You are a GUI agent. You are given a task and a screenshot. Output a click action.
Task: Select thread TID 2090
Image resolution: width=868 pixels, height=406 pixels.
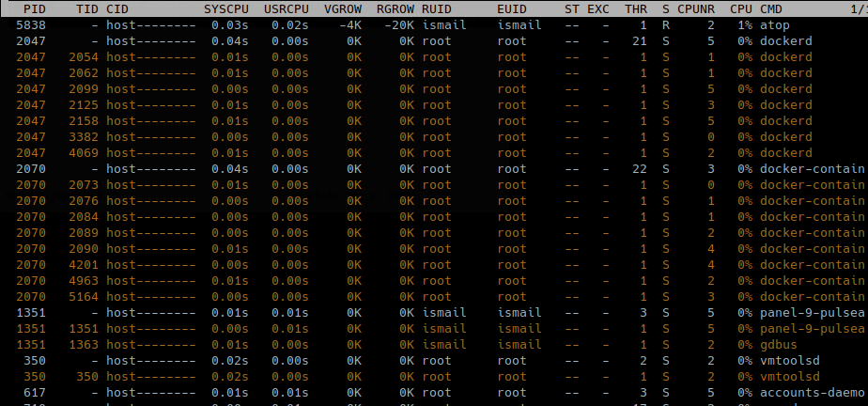[83, 249]
